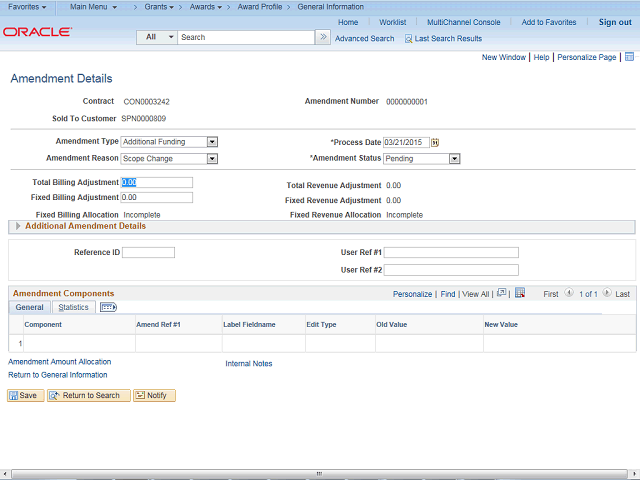
Task: Click the Show All Columns tab icon
Action: (x=109, y=307)
